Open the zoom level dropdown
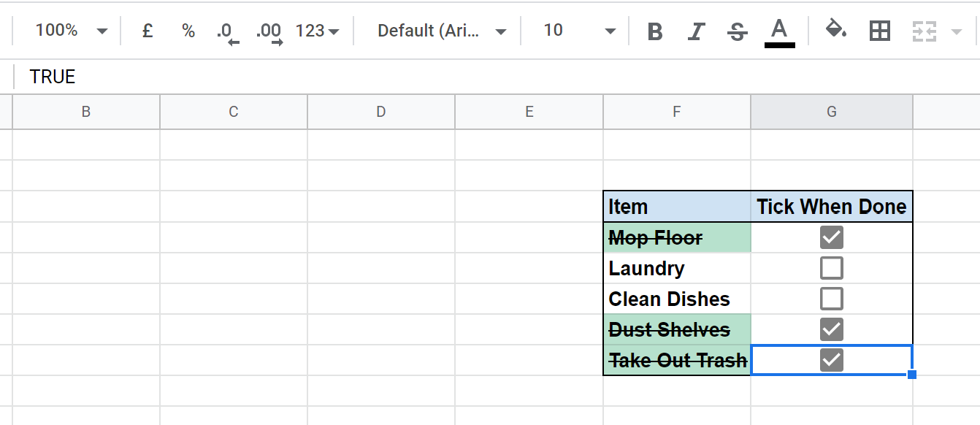 (69, 31)
